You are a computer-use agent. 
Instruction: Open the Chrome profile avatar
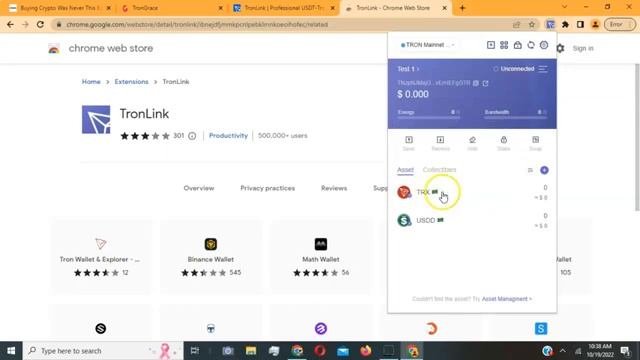(x=595, y=24)
